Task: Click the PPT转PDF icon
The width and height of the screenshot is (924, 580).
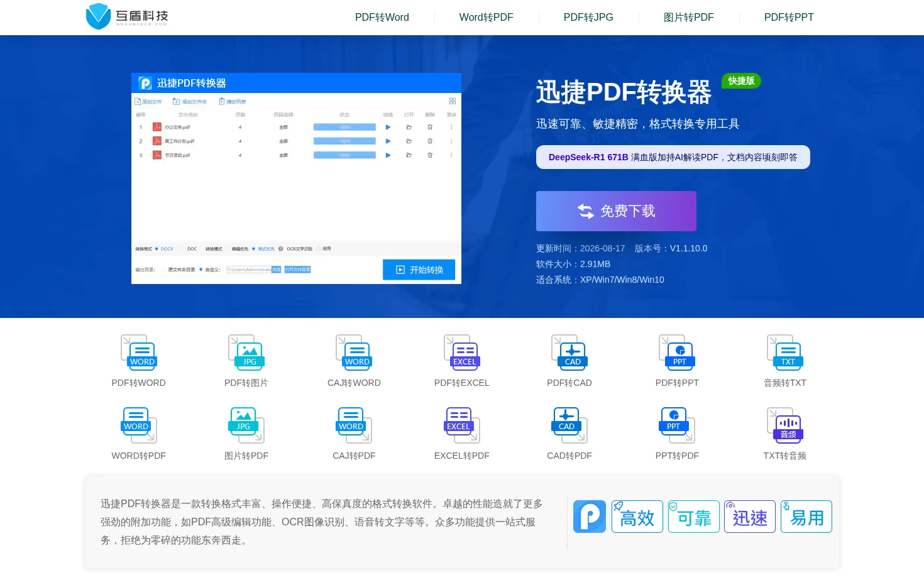Action: [x=677, y=425]
